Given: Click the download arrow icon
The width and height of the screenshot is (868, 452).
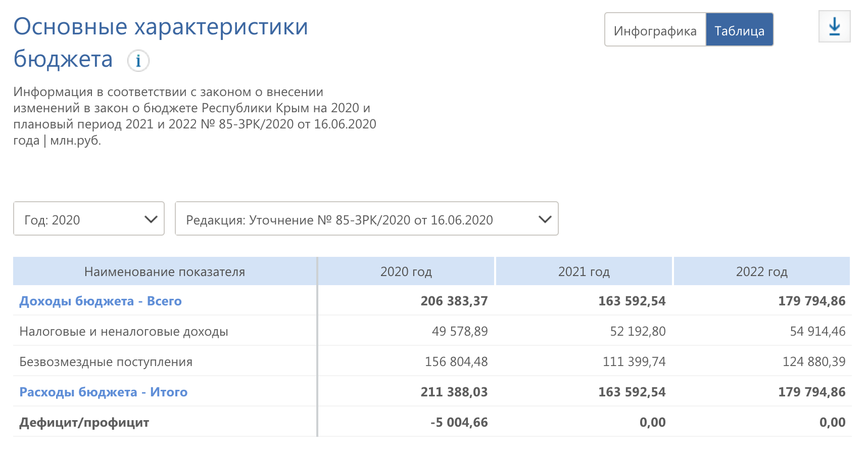Looking at the screenshot, I should coord(834,27).
